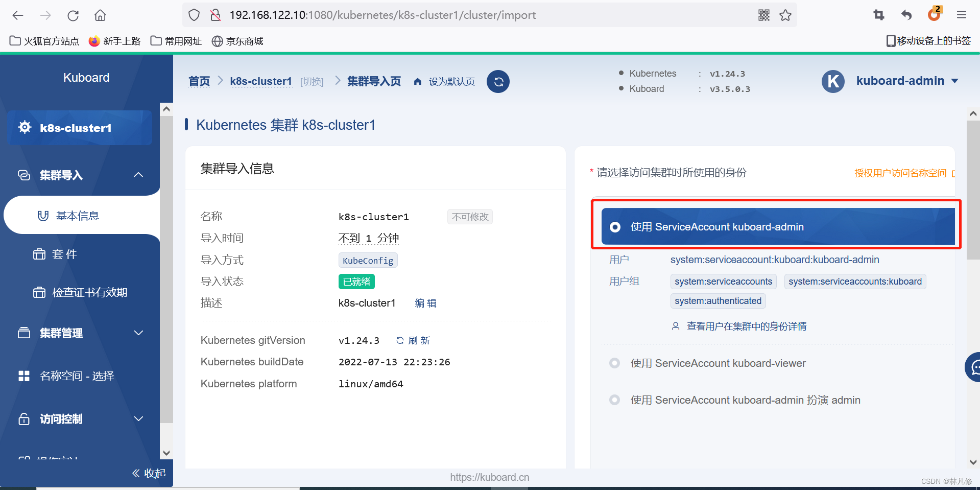980x490 pixels.
Task: Click the 已就绪 status tag
Action: 356,282
